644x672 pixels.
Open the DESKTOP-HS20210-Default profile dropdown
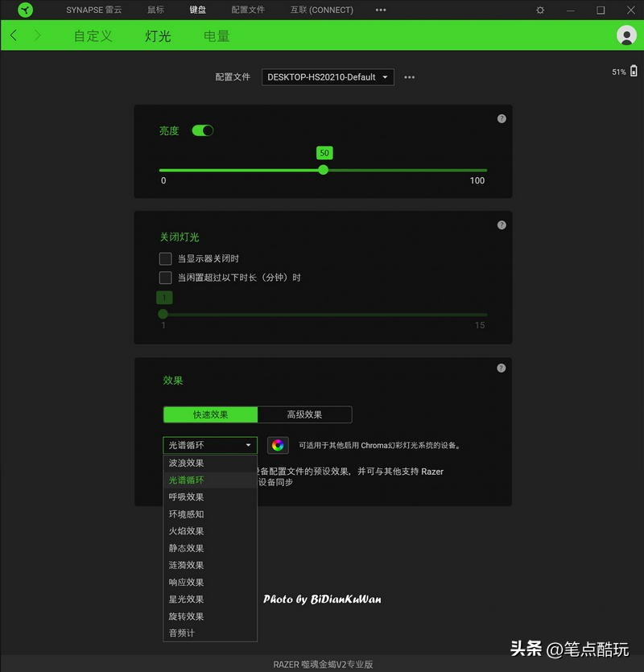coord(325,77)
